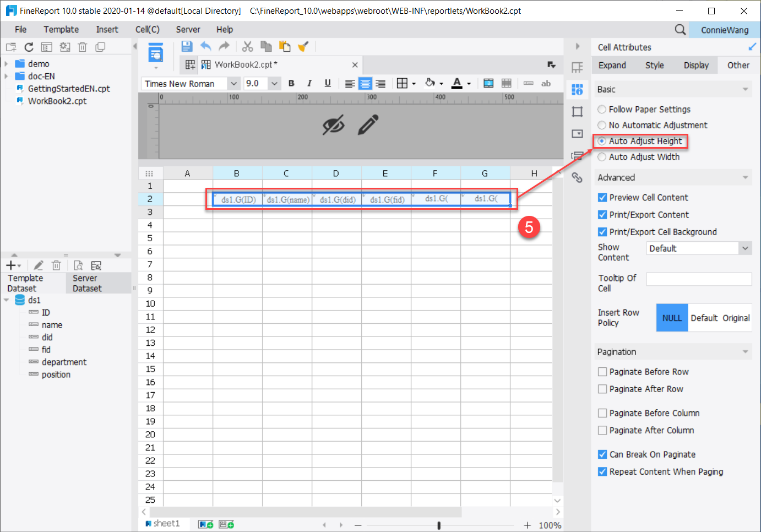Select Auto Adjust Height option

602,141
